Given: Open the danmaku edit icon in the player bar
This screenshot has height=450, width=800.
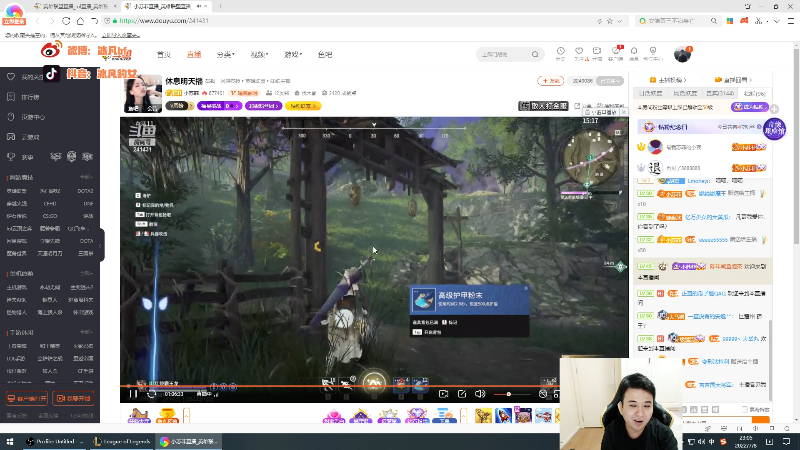Looking at the screenshot, I should (x=462, y=394).
